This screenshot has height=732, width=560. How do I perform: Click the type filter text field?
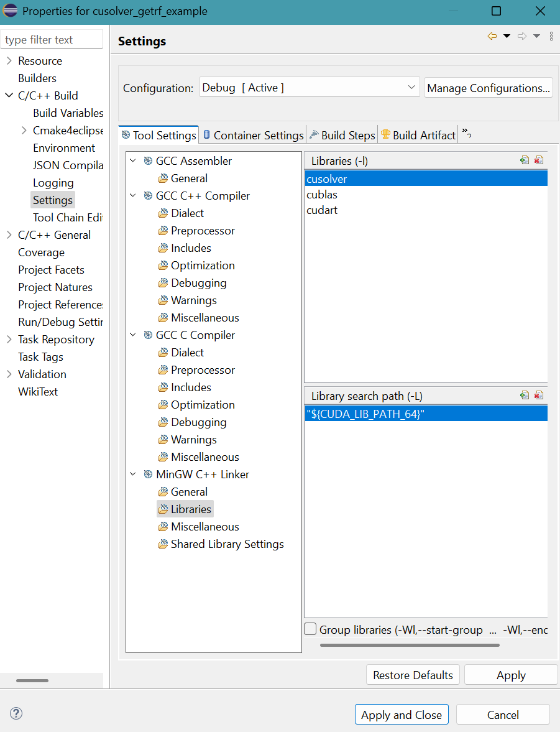coord(52,40)
